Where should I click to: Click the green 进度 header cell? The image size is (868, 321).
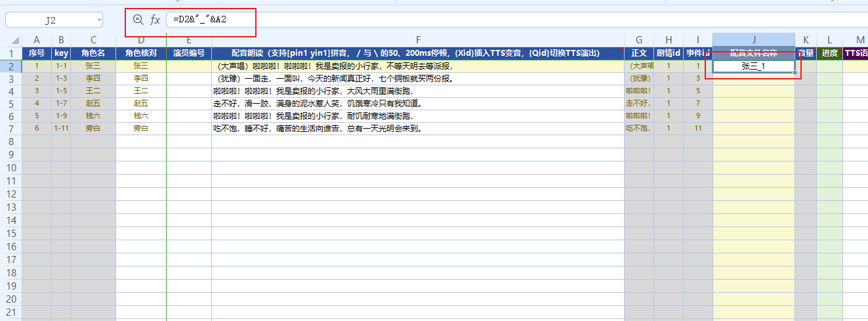(x=829, y=53)
